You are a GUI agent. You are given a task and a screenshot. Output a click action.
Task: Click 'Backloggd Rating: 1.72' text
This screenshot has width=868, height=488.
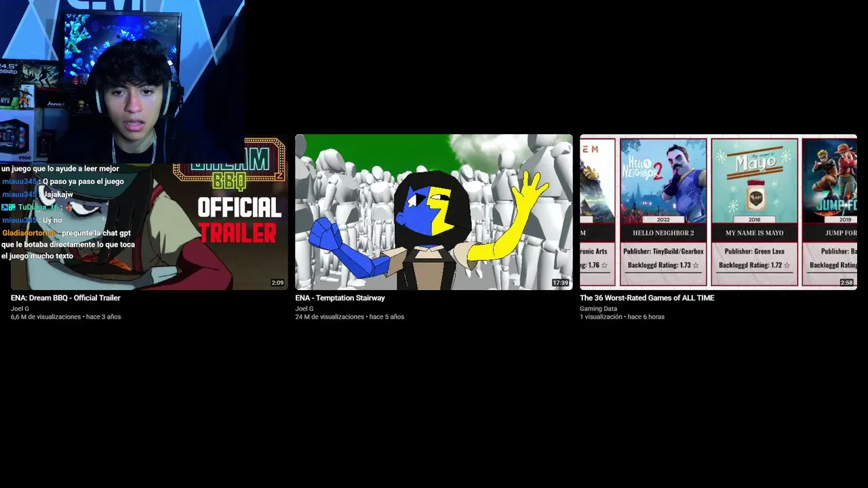[754, 265]
